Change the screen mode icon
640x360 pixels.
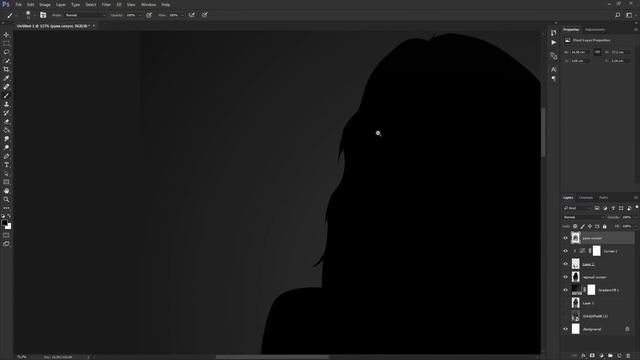(6, 244)
